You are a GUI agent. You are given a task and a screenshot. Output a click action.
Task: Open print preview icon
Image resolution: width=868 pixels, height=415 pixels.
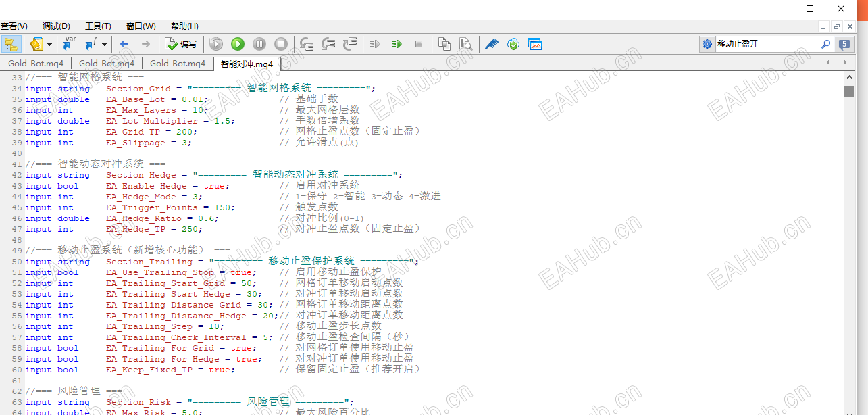(466, 44)
